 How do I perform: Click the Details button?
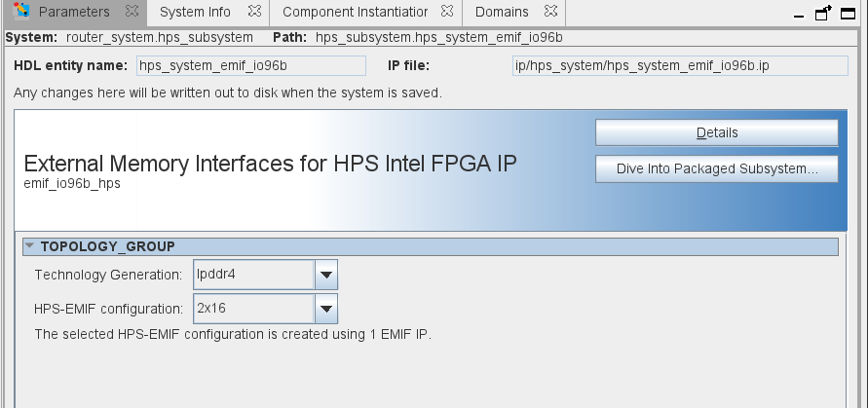pos(716,132)
